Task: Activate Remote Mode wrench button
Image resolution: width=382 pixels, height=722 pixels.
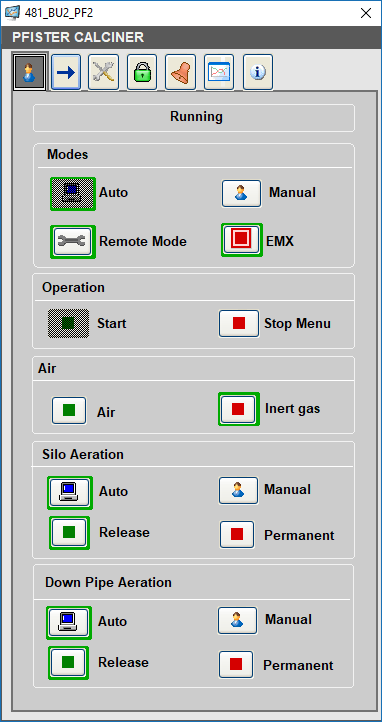Action: (73, 242)
